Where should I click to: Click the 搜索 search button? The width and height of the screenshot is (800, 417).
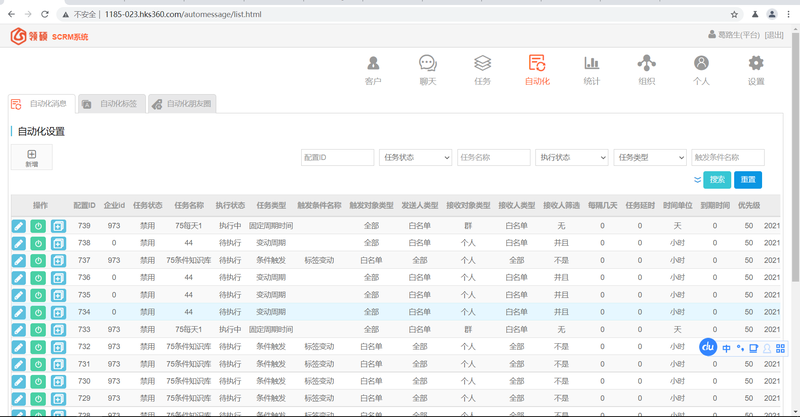(x=717, y=180)
